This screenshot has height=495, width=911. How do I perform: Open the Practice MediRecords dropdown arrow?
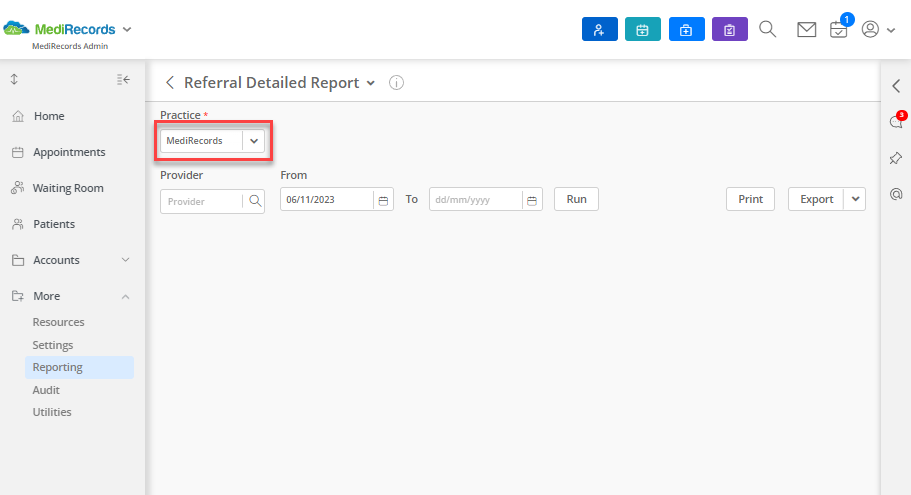click(x=254, y=141)
